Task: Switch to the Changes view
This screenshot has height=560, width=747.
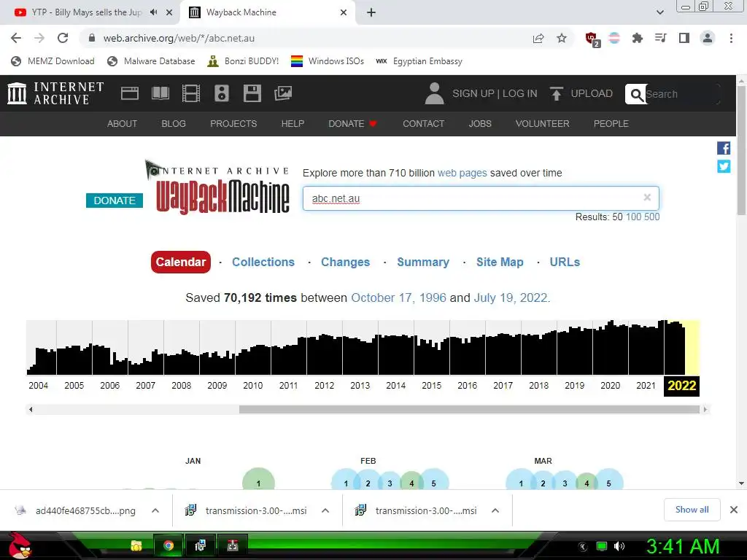Action: [x=345, y=262]
